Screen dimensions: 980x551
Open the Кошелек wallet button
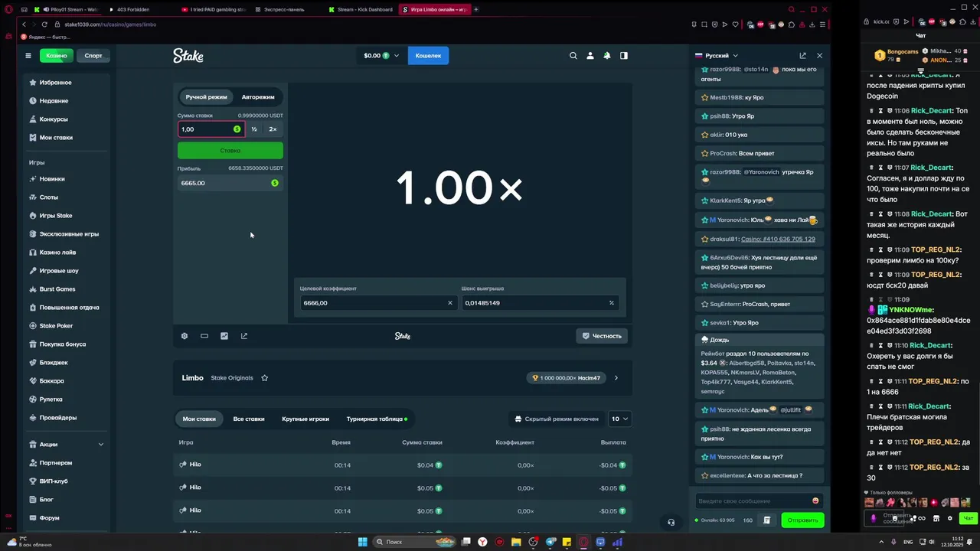click(x=429, y=55)
